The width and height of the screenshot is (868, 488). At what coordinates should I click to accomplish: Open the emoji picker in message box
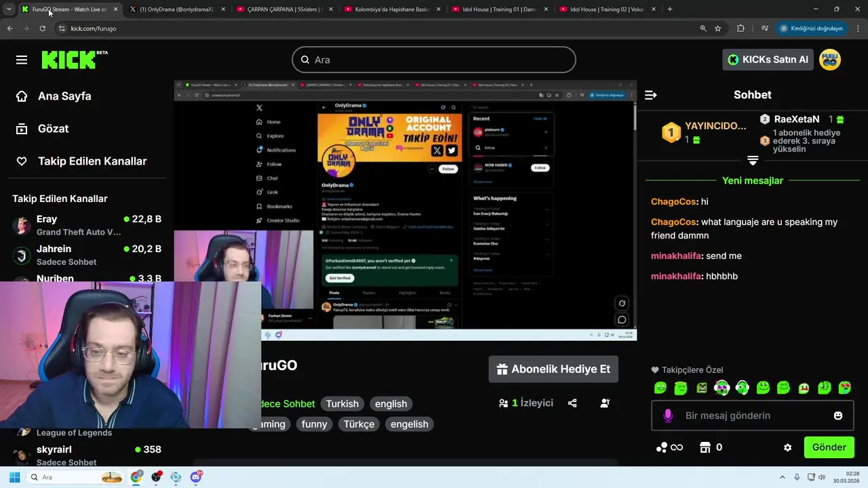point(838,415)
